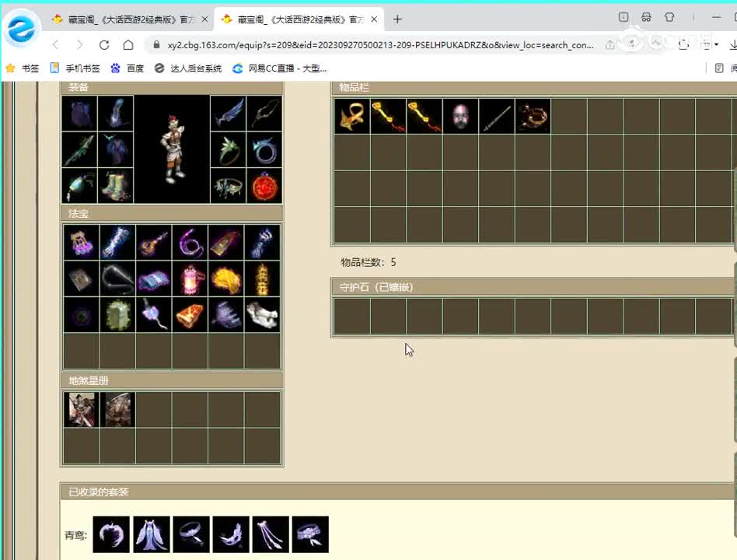Viewport: 737px width, 560px height.
Task: Open the incognito window icon
Action: tap(646, 17)
